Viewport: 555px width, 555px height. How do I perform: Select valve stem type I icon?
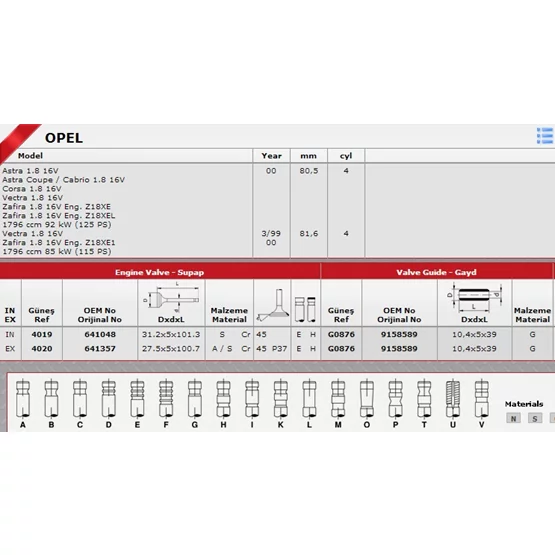(252, 399)
